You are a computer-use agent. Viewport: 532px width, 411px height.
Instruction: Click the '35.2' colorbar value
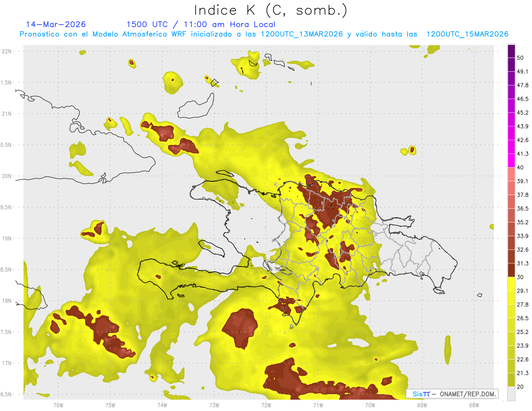point(523,222)
